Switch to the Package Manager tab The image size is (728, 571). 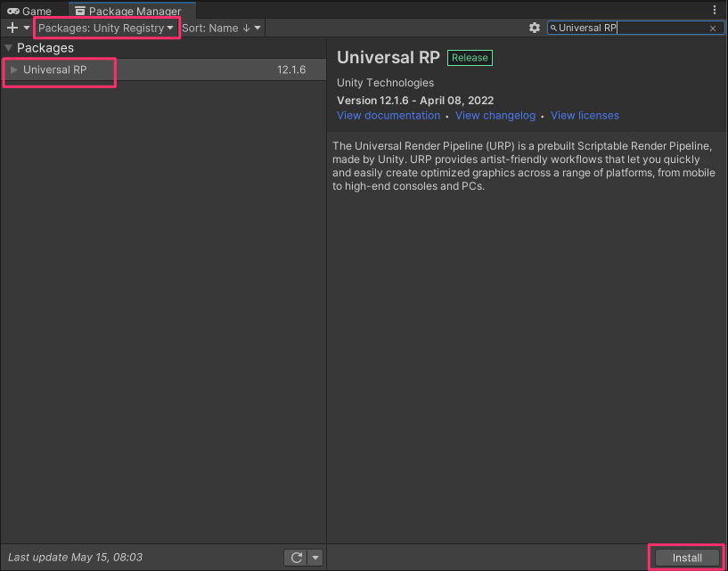131,11
